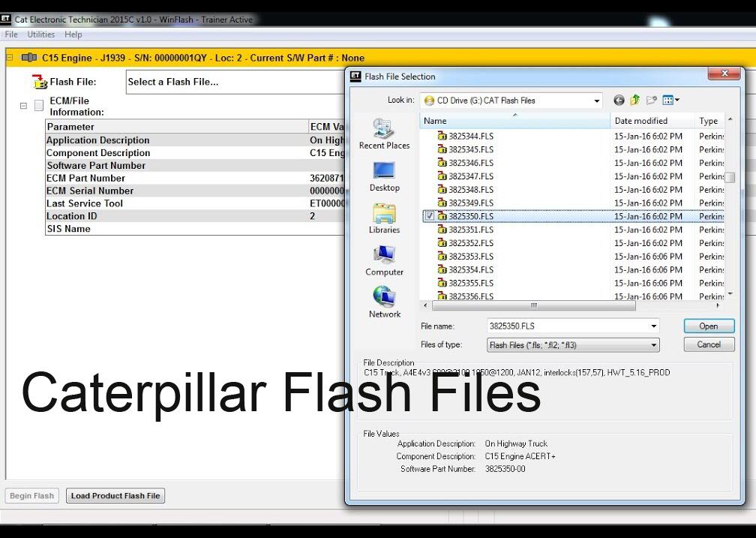756x538 pixels.
Task: Sort files by Date modified column
Action: click(x=652, y=121)
